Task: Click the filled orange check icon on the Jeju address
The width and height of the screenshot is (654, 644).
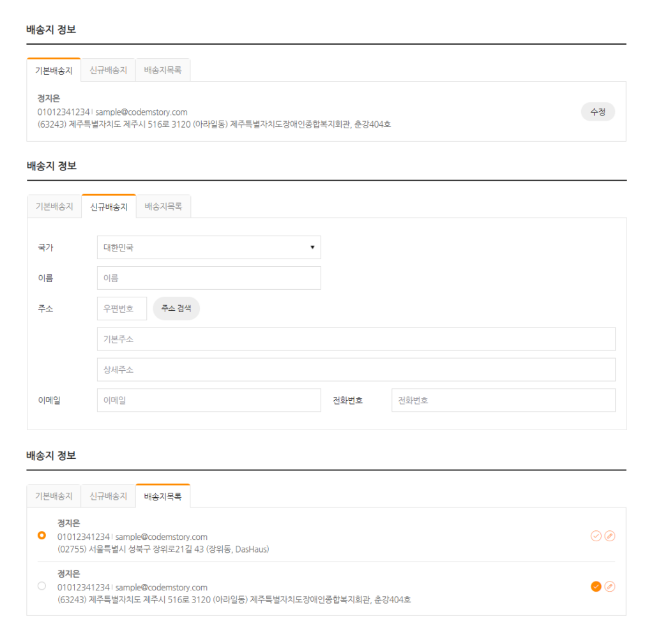Action: [x=596, y=587]
